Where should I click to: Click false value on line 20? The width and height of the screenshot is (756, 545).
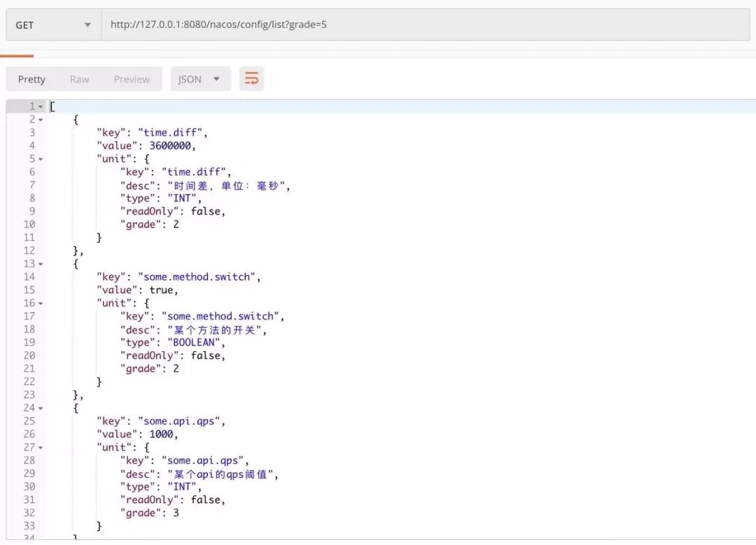pyautogui.click(x=205, y=355)
